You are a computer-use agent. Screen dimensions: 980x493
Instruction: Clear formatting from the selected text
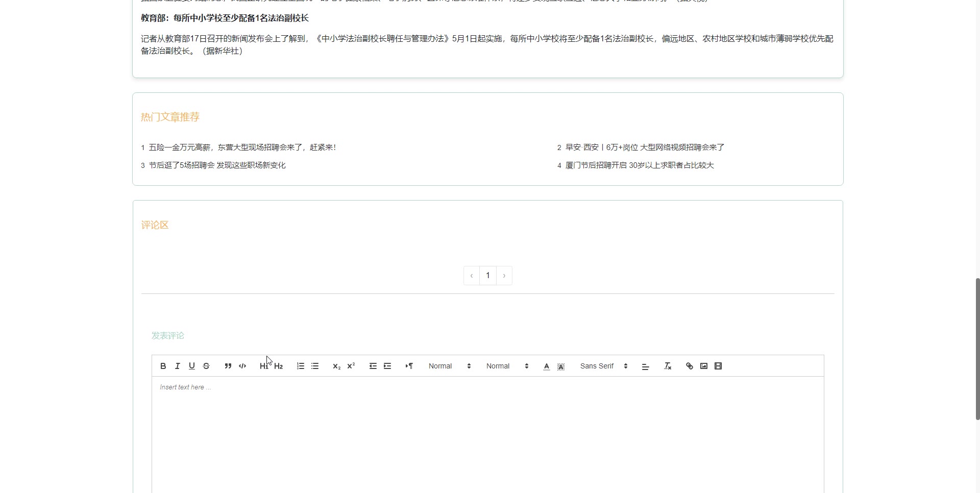coord(668,366)
